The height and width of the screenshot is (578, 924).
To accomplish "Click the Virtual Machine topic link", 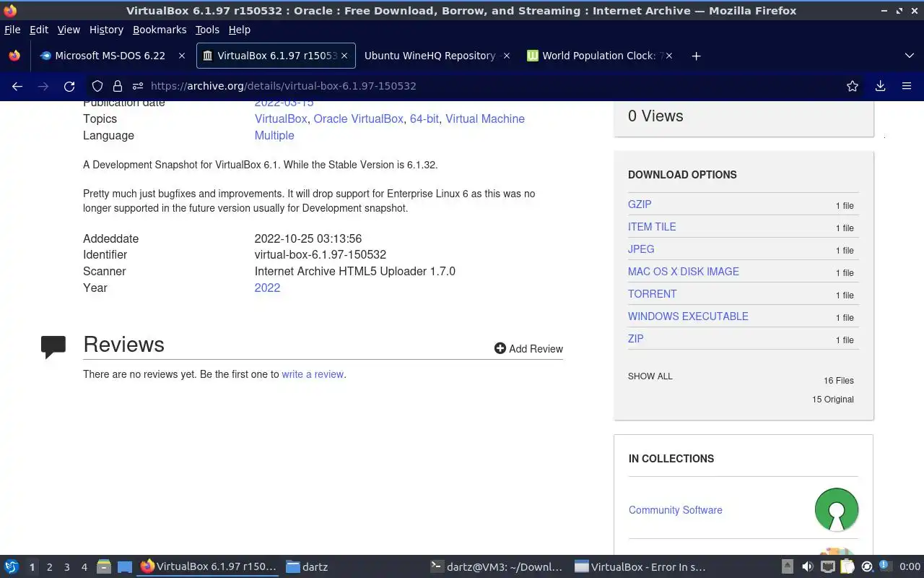I will [x=485, y=118].
